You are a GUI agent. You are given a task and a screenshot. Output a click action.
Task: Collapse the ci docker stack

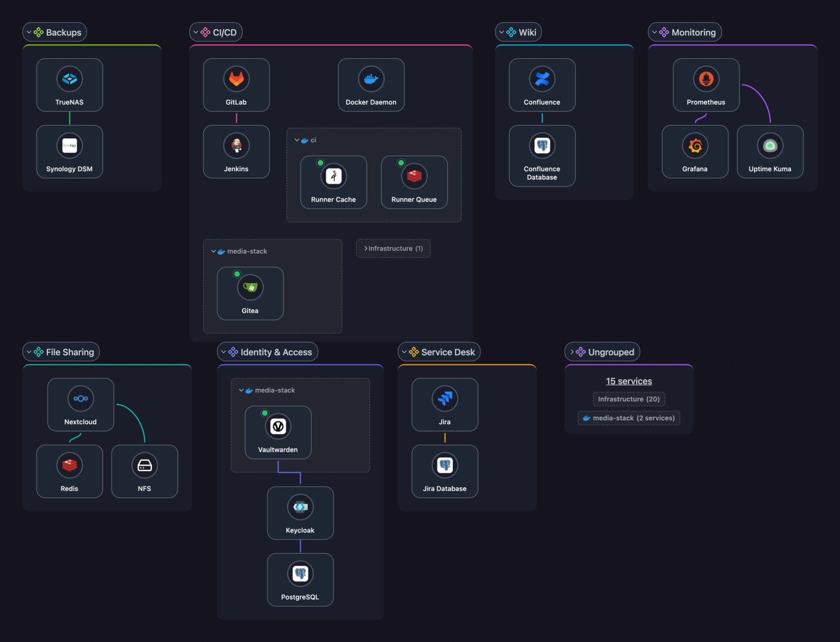tap(297, 140)
